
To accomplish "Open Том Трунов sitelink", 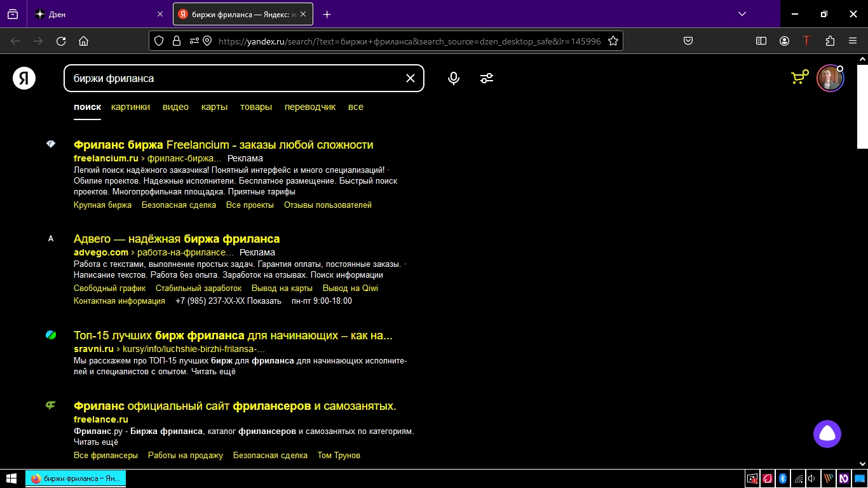I will [339, 456].
